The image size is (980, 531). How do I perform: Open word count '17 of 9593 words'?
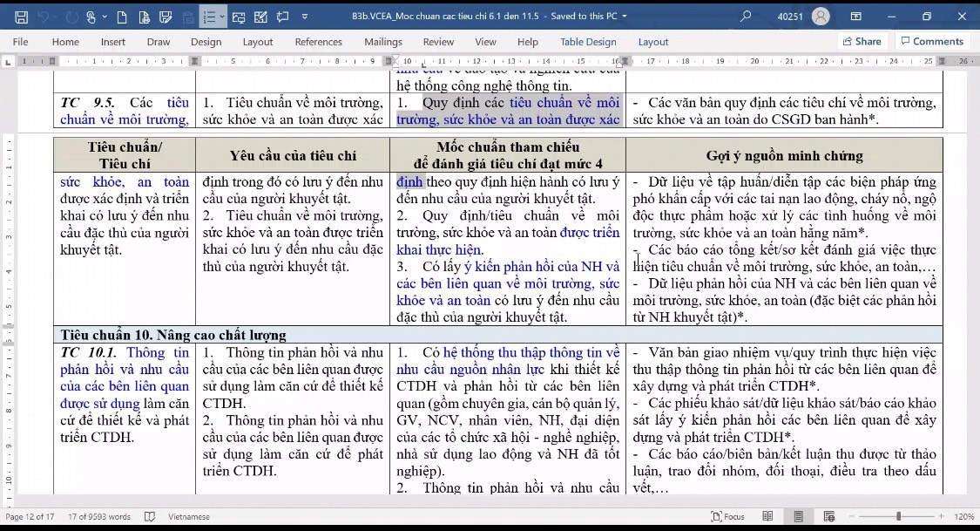(99, 517)
